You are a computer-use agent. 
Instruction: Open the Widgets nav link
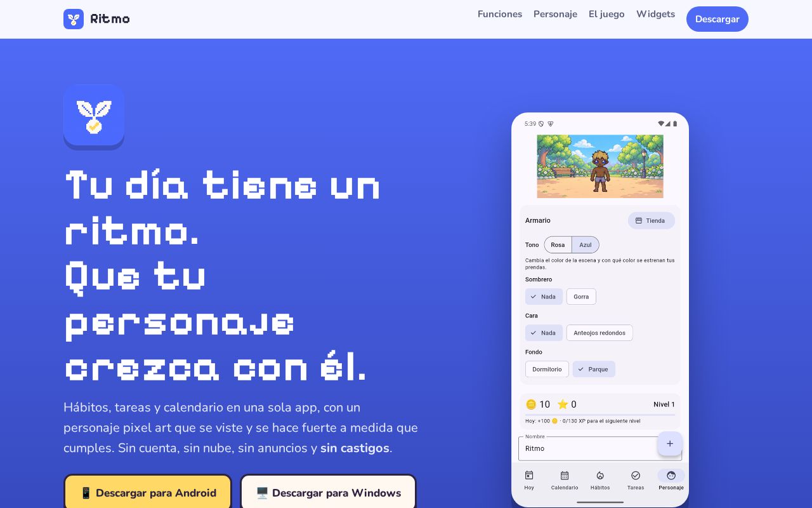tap(655, 14)
